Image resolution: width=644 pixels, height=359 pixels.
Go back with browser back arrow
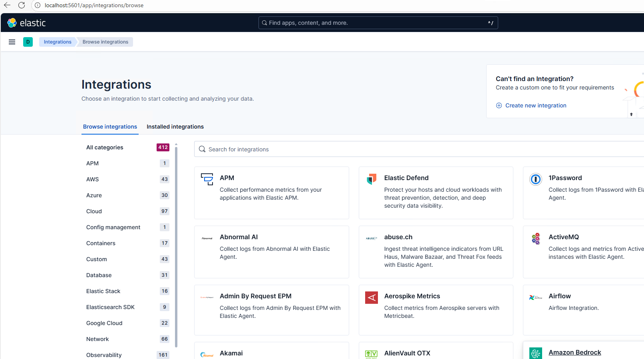click(x=7, y=5)
